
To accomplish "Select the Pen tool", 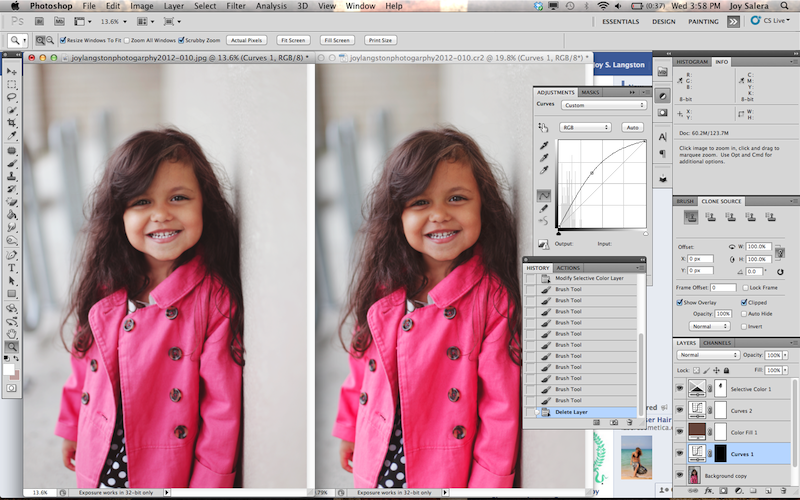I will point(12,255).
